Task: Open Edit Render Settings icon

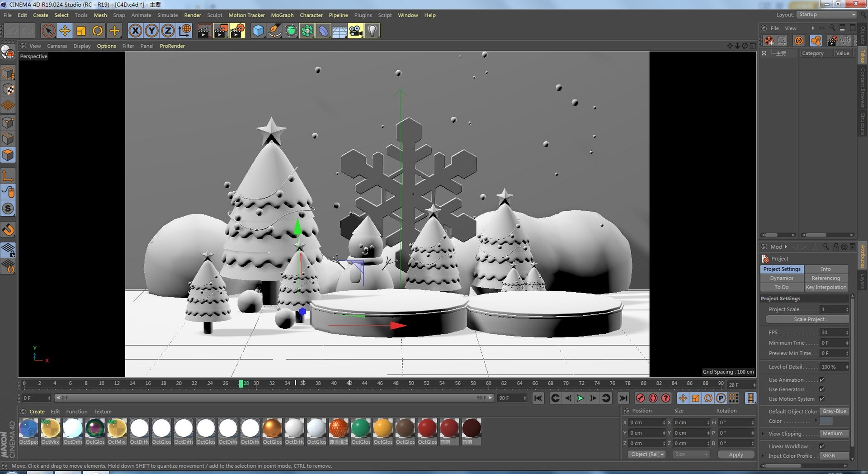Action: pyautogui.click(x=237, y=31)
